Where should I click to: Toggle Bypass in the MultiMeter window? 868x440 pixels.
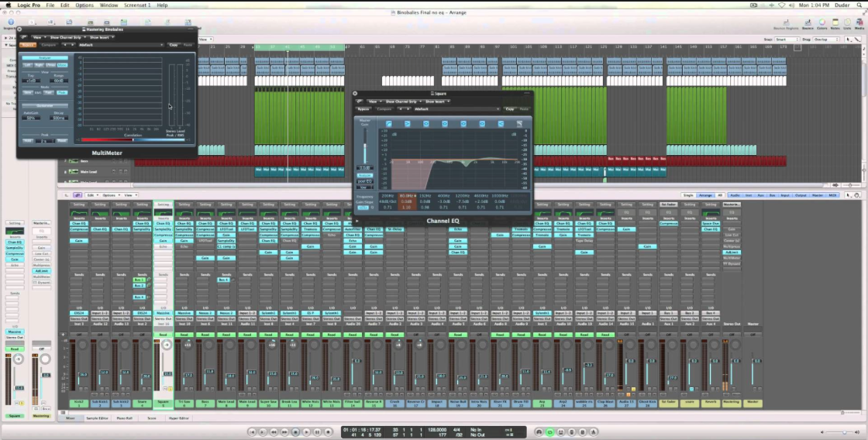[27, 45]
